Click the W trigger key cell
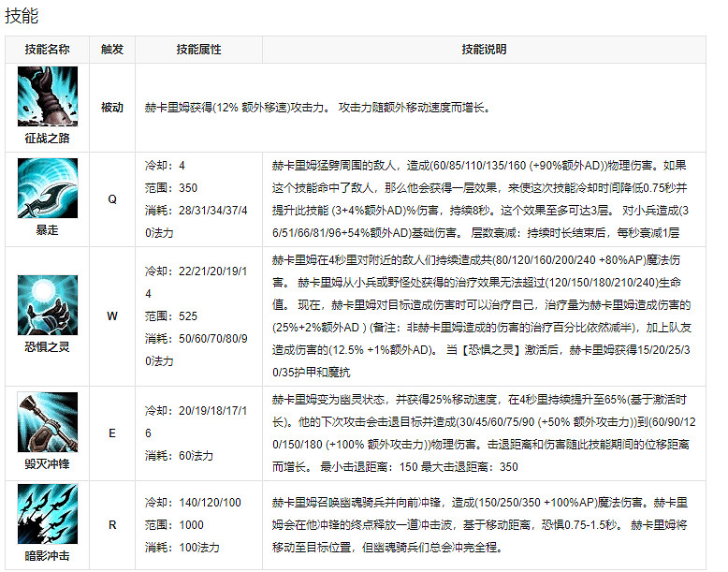This screenshot has width=728, height=572. pos(112,316)
